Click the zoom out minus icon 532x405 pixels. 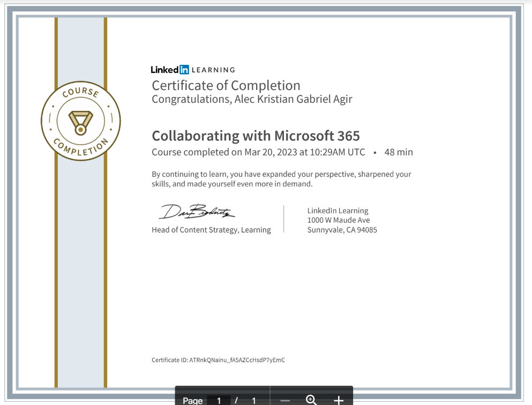(x=285, y=400)
